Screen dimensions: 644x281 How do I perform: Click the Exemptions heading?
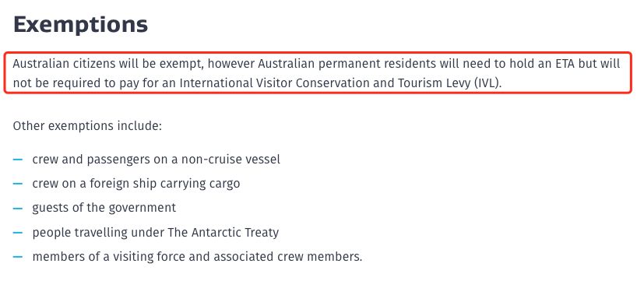click(80, 24)
